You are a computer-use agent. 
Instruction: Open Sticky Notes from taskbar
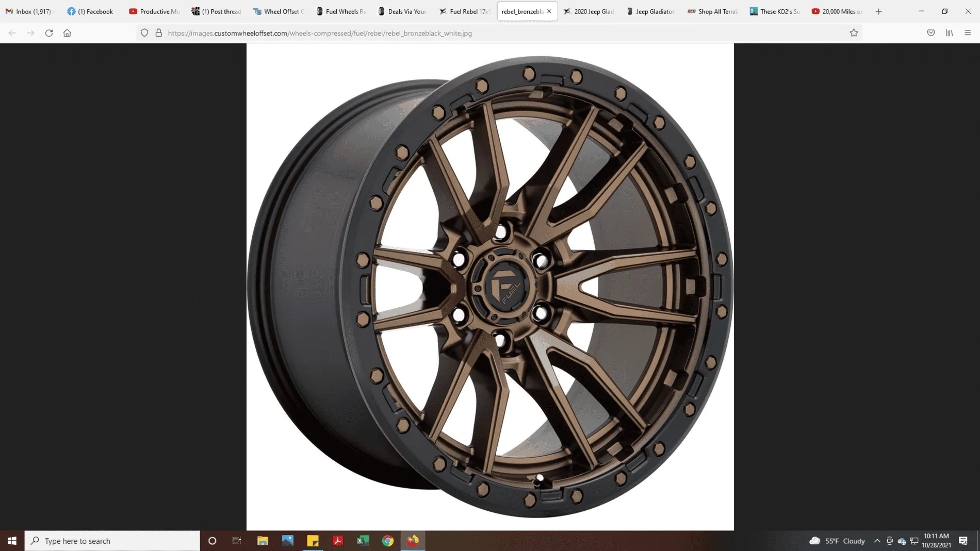click(313, 541)
